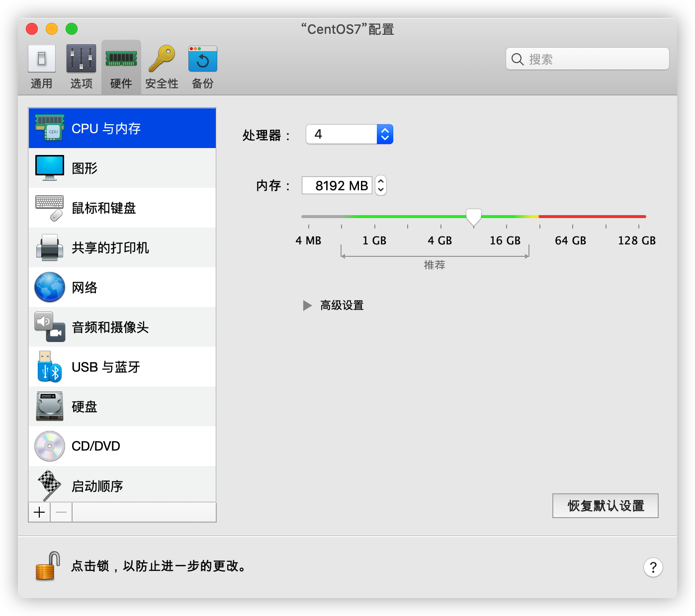Click the padlock to prevent further changes
695x616 pixels.
[x=48, y=566]
